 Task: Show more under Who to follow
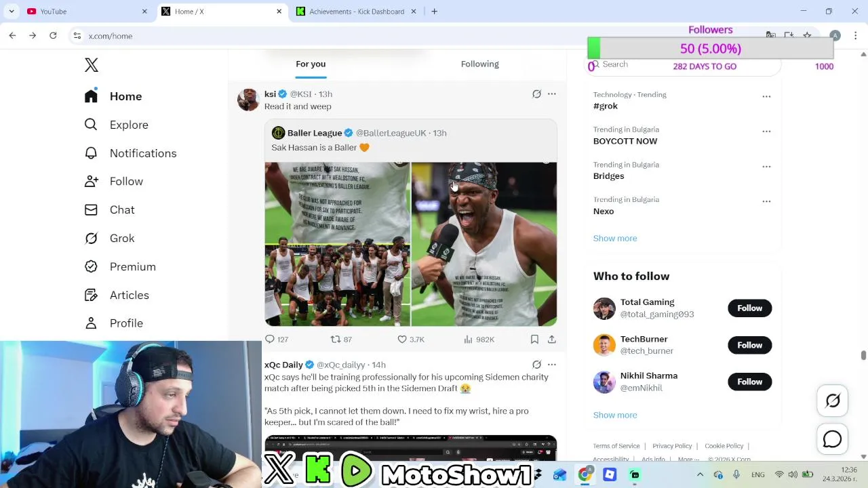click(x=615, y=415)
